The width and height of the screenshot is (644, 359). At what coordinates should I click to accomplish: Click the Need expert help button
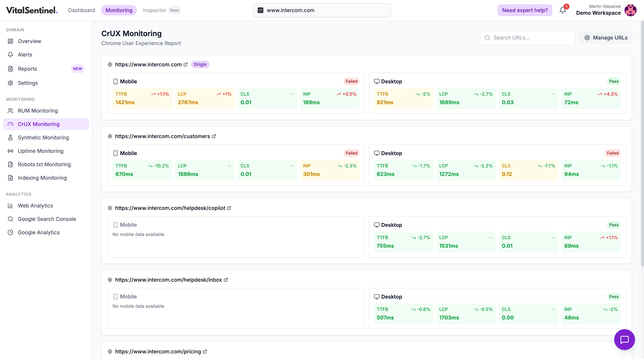(525, 10)
